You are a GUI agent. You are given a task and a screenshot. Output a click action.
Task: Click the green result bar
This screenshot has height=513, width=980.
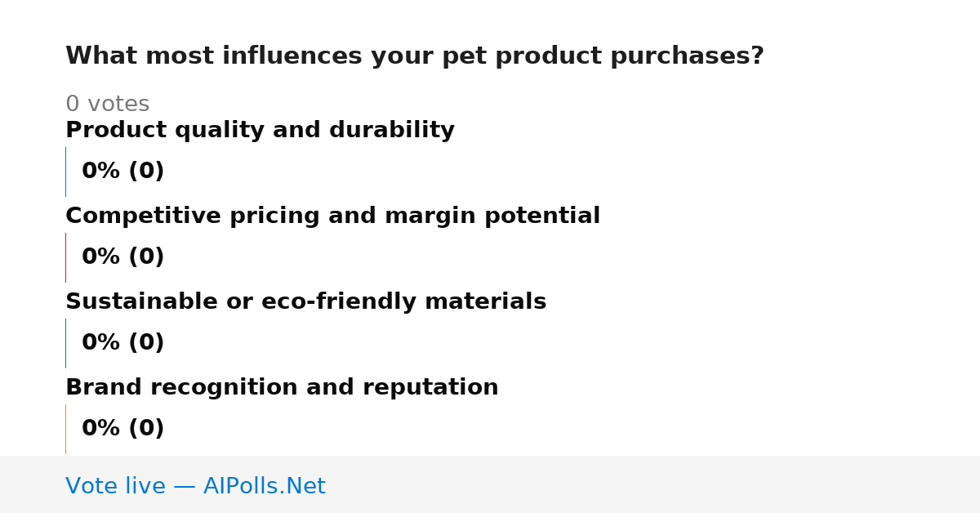click(65, 343)
